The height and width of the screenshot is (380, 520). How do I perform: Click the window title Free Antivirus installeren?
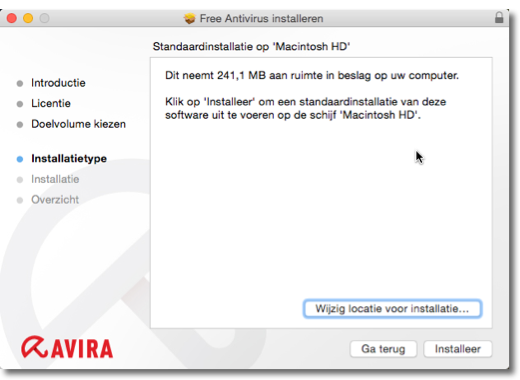[x=261, y=18]
